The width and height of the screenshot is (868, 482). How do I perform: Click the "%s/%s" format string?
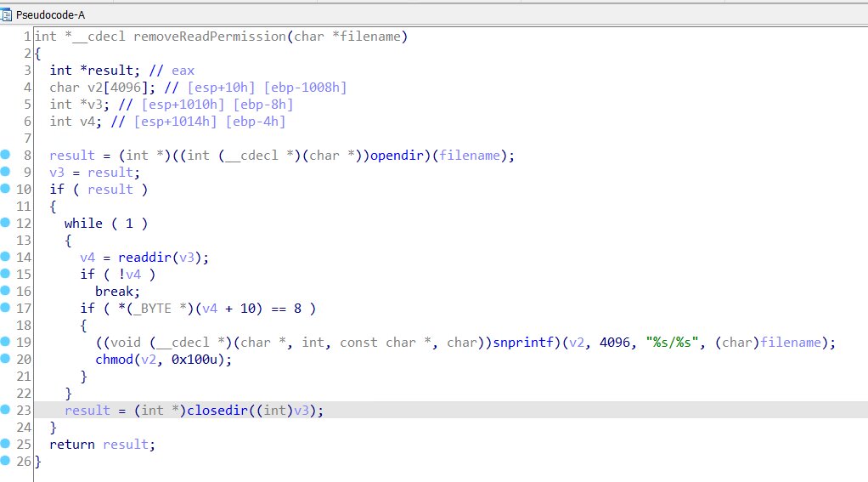[x=671, y=342]
